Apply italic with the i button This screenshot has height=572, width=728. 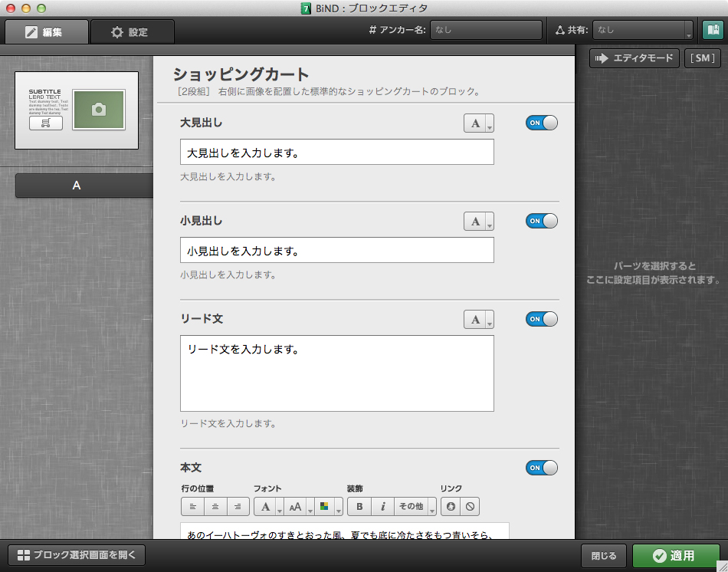382,507
